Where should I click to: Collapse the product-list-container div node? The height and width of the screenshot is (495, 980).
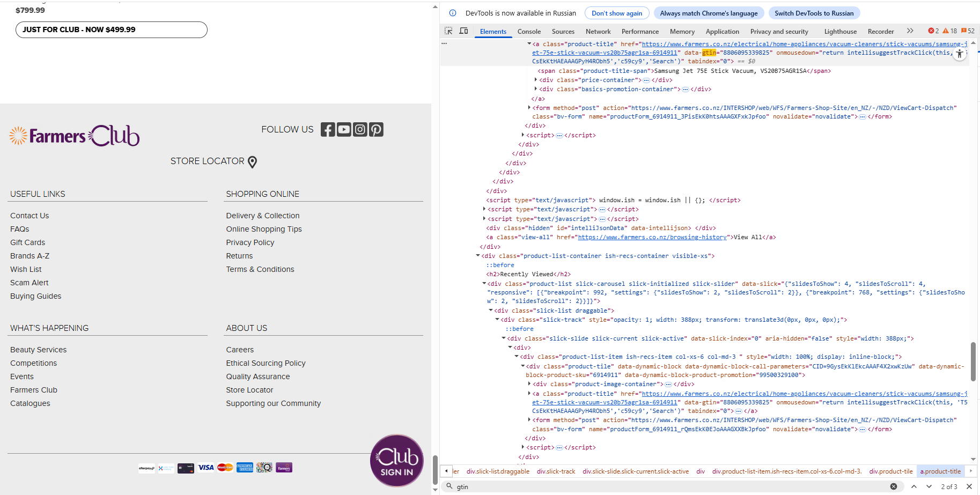coord(478,256)
